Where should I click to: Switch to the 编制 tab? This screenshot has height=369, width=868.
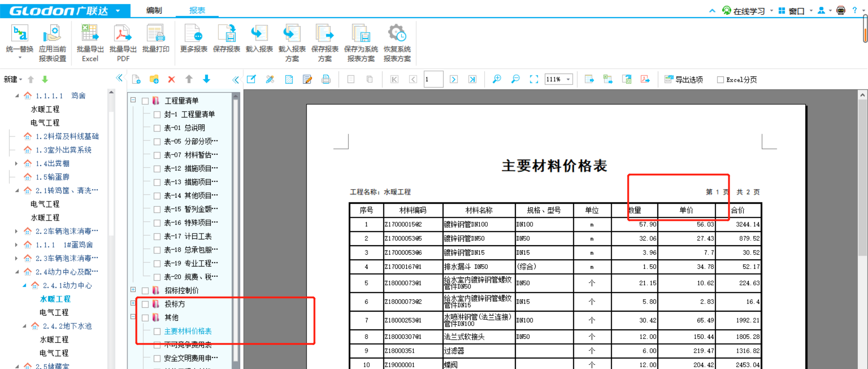pyautogui.click(x=154, y=10)
